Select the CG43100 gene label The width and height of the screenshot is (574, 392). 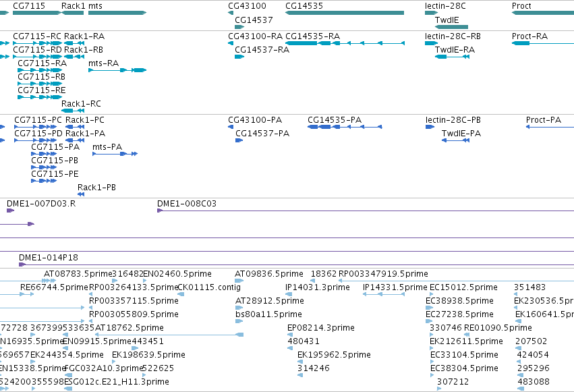(247, 6)
